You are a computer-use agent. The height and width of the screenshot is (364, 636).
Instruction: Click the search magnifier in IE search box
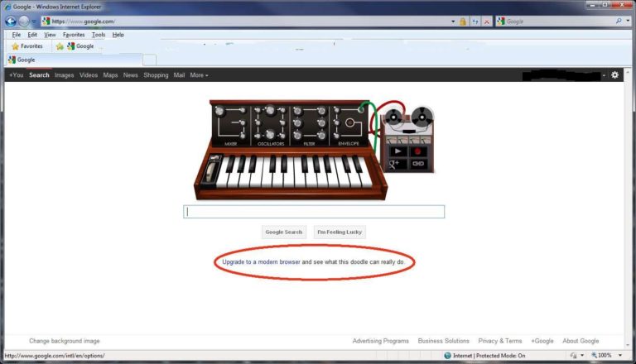(x=619, y=21)
